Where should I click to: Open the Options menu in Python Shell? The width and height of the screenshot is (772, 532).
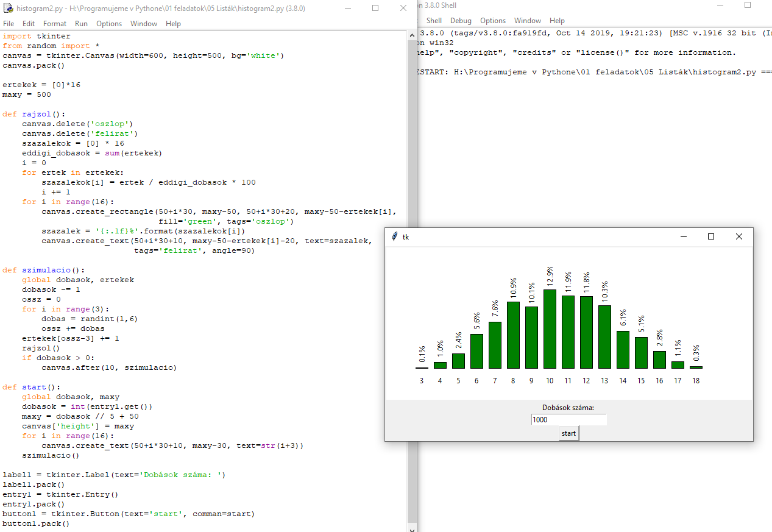pyautogui.click(x=493, y=21)
